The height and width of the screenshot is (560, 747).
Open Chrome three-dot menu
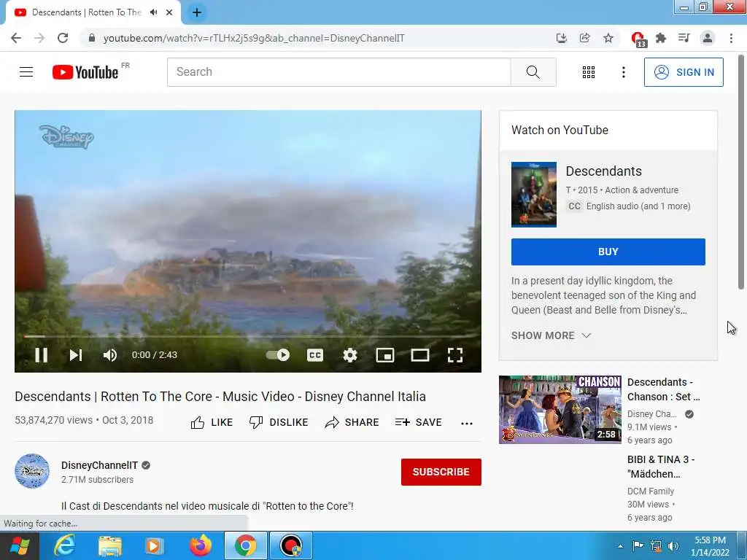(x=731, y=38)
